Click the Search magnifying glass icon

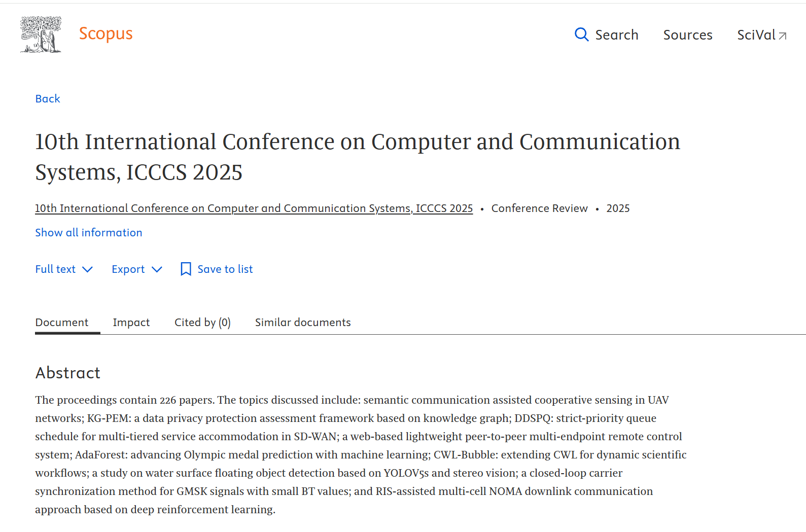581,34
